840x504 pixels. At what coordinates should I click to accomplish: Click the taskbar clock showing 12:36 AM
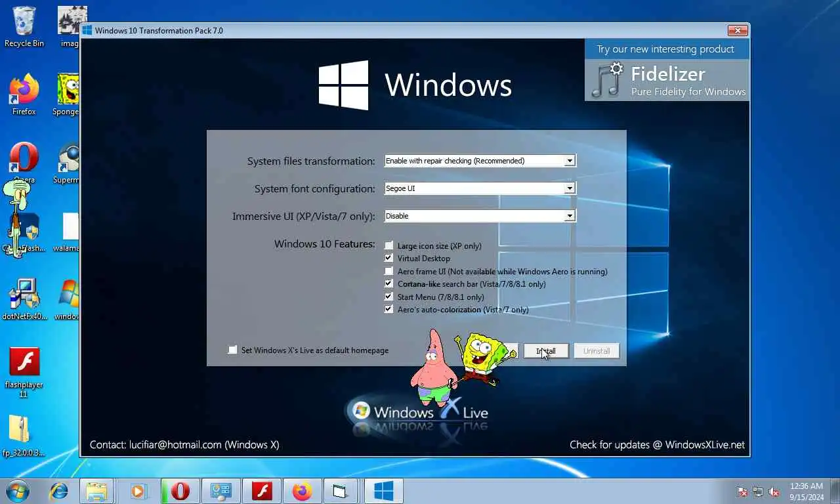(807, 492)
